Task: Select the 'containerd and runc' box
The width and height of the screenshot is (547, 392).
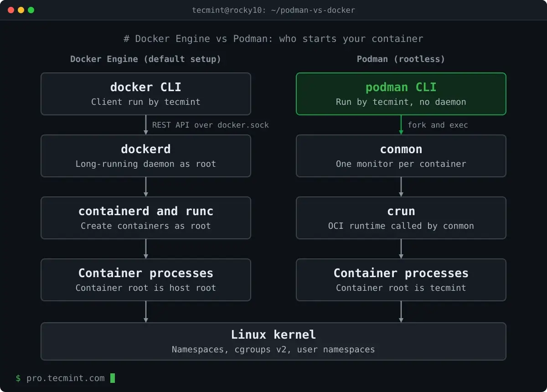Action: (x=146, y=218)
